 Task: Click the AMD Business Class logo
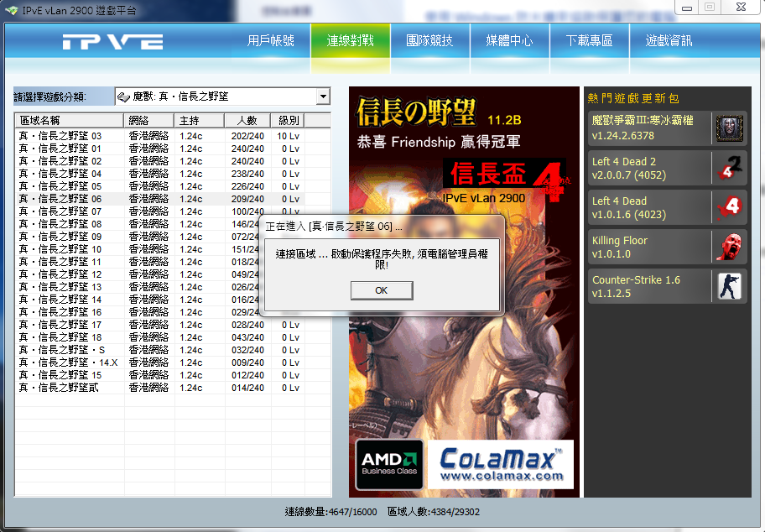(389, 464)
